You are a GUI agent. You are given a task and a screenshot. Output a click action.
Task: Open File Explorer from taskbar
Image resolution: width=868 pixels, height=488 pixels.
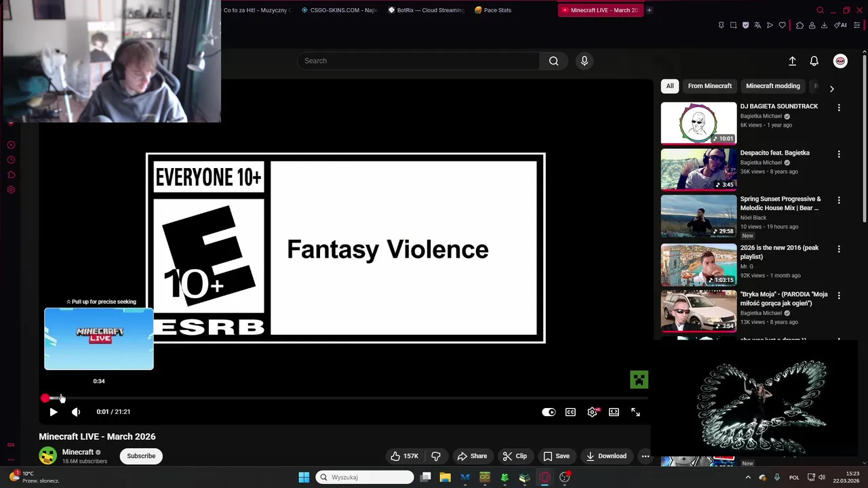click(445, 477)
